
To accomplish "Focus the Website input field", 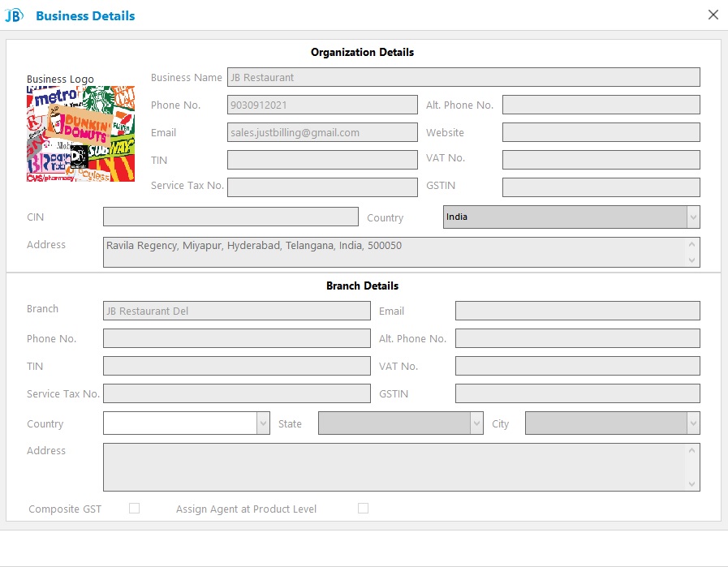I will tap(601, 133).
